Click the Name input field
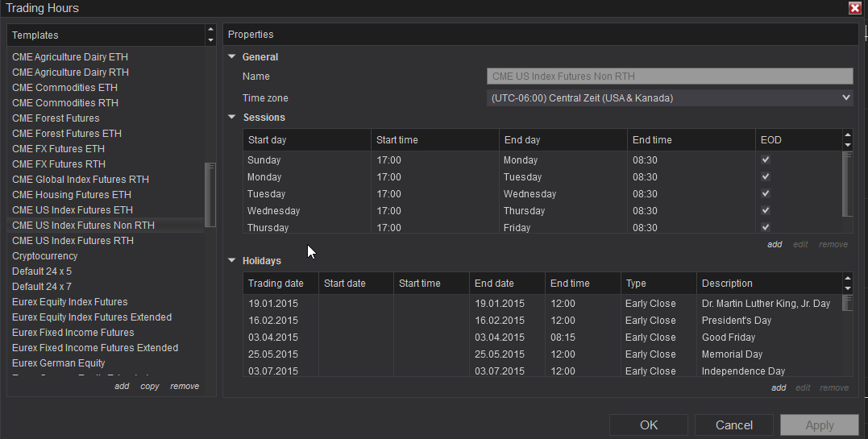The width and height of the screenshot is (868, 439). pos(670,77)
